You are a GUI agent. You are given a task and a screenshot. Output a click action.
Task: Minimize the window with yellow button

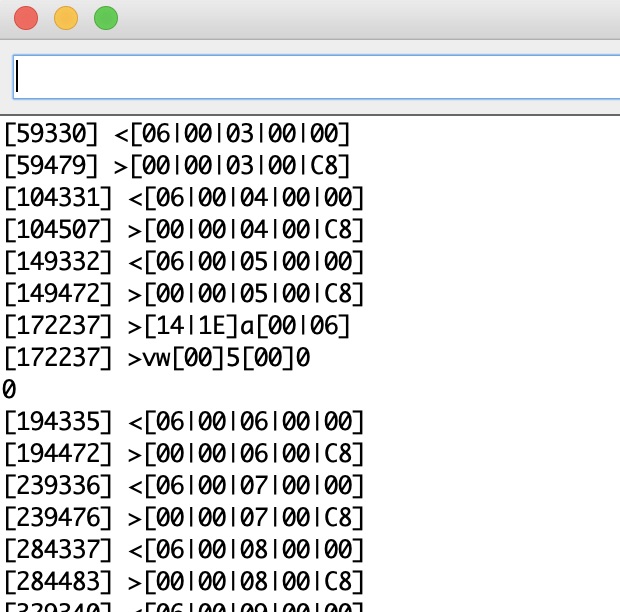(66, 18)
